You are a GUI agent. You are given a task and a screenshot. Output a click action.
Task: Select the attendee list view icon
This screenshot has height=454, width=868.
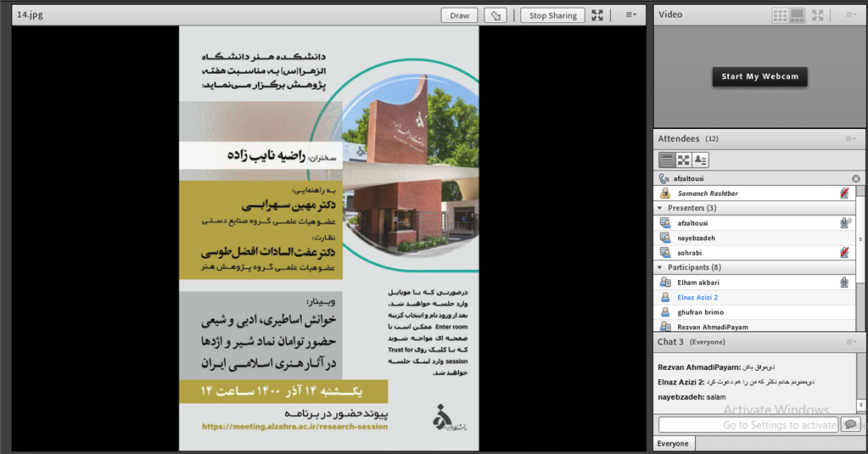tap(667, 160)
